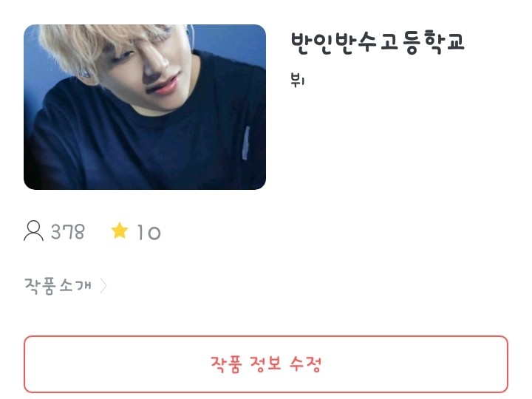Click the arrow icon beside 작품소개
The width and height of the screenshot is (532, 399).
103,286
